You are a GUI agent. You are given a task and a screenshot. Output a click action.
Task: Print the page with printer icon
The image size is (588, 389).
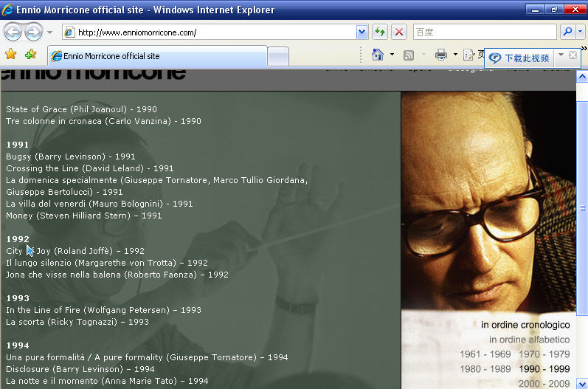[x=441, y=55]
